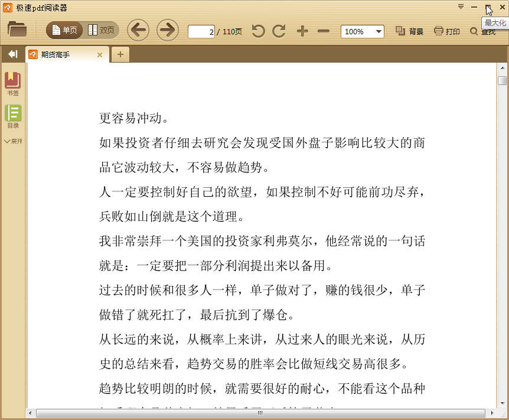The image size is (509, 420).
Task: Zoom in on the PDF page
Action: point(302,31)
